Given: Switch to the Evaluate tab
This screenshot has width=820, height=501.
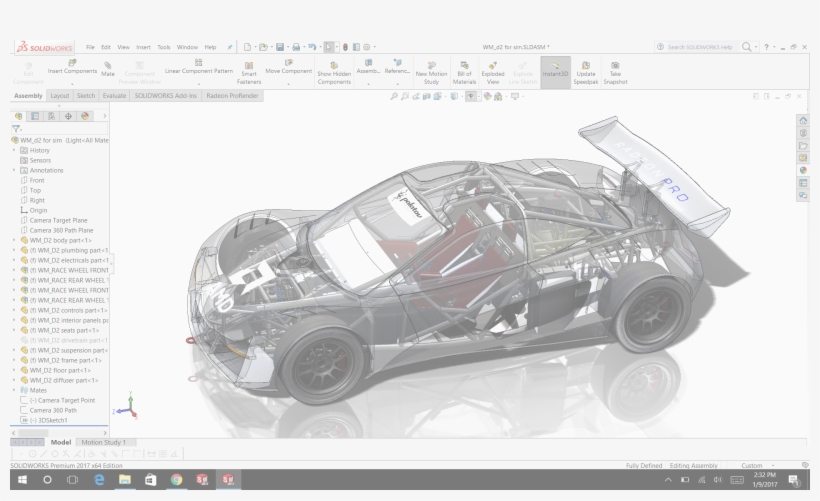Looking at the screenshot, I should tap(114, 96).
